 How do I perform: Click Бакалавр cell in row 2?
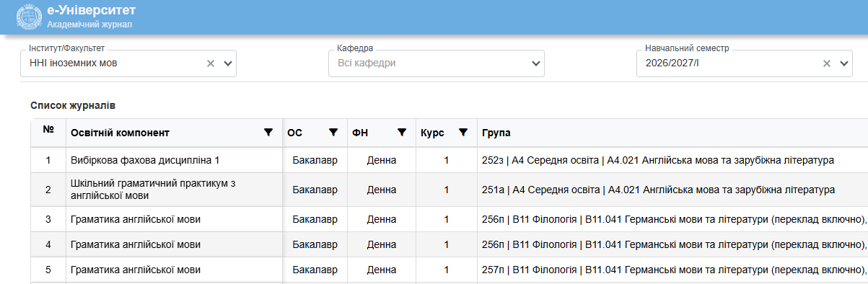[315, 190]
